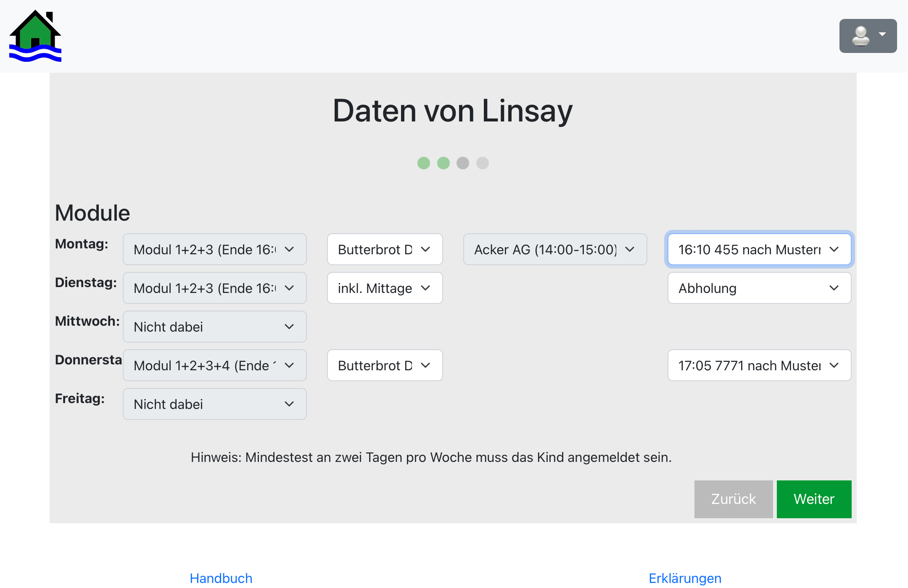The height and width of the screenshot is (588, 908).
Task: Click the fourth gray progress dot
Action: click(x=483, y=163)
